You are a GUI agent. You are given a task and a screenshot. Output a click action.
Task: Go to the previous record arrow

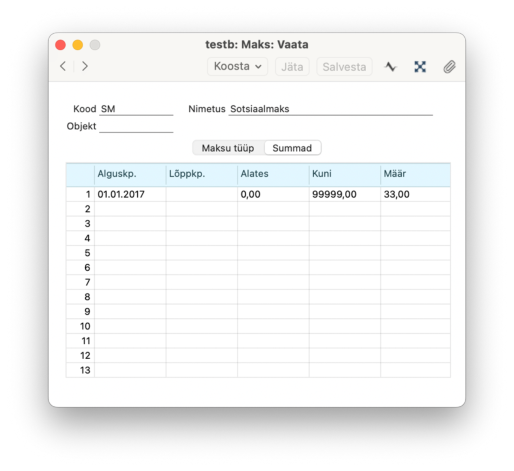click(63, 66)
